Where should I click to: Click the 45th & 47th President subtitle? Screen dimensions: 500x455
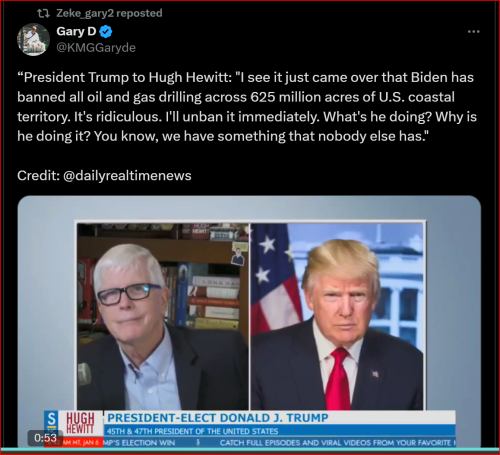point(192,431)
